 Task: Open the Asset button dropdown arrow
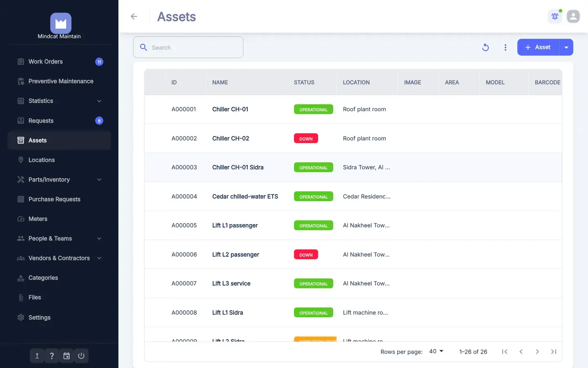566,47
